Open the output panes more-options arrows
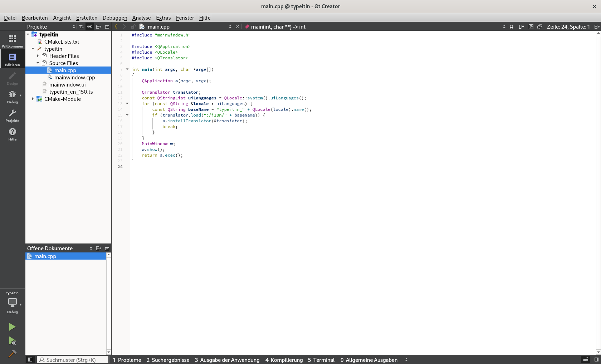The width and height of the screenshot is (601, 364). click(406, 360)
